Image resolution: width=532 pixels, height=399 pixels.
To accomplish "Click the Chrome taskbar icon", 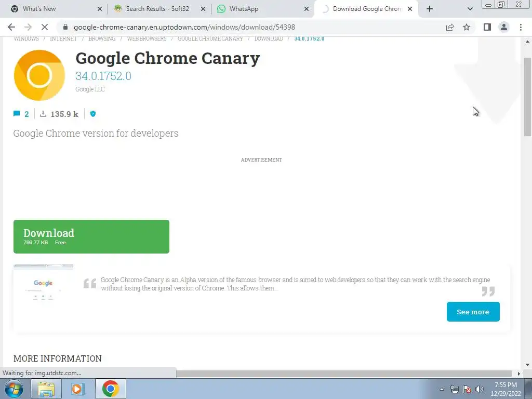I will coord(110,389).
